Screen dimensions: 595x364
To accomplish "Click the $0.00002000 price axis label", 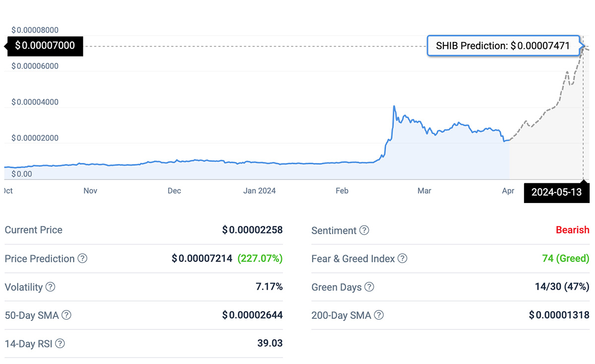I will pyautogui.click(x=35, y=138).
